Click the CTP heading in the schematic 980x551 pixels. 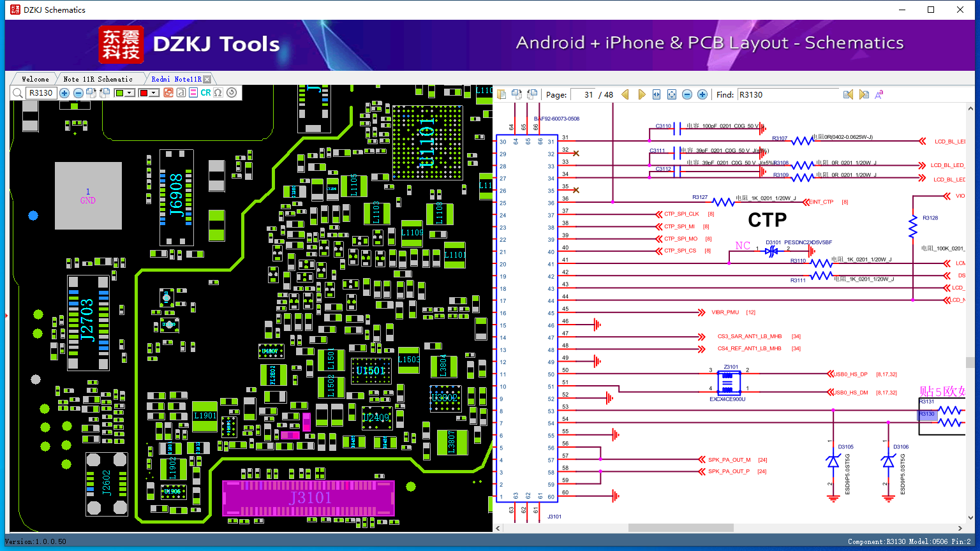click(768, 220)
